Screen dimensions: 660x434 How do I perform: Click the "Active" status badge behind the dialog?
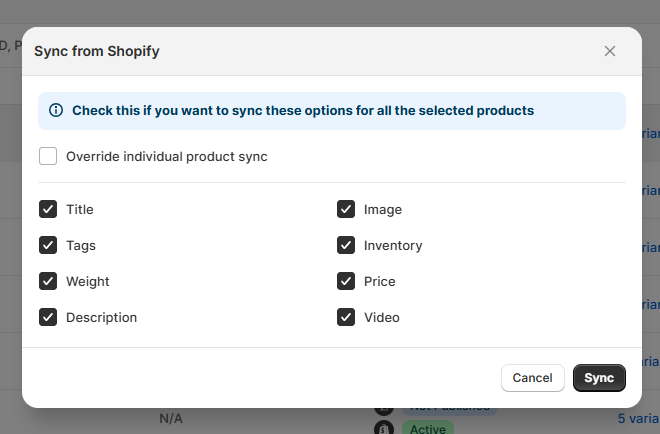(428, 428)
